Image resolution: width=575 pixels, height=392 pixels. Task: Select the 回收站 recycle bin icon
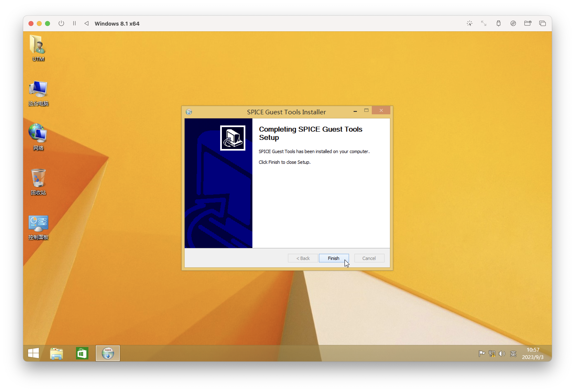pos(38,182)
